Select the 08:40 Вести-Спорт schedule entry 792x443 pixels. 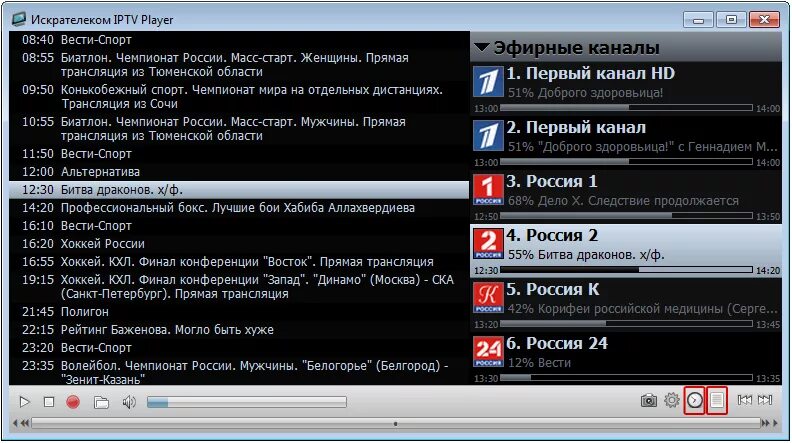tap(239, 40)
